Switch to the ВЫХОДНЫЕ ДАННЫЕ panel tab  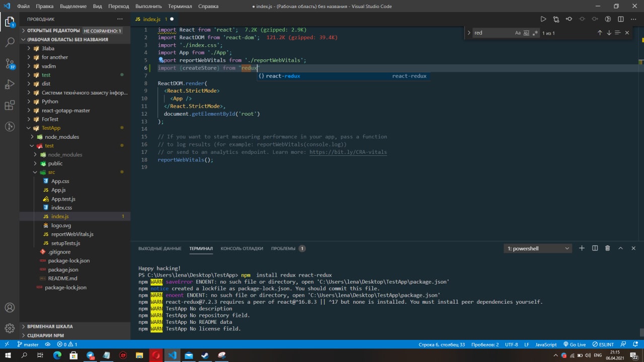159,248
